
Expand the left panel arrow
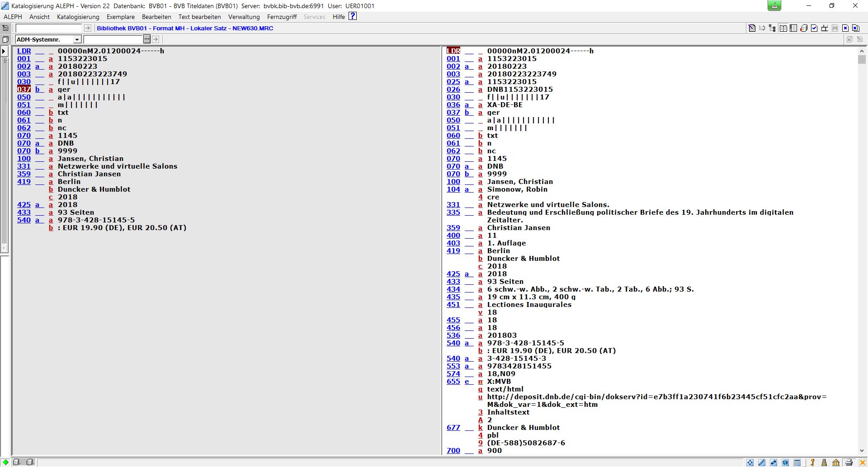point(4,51)
